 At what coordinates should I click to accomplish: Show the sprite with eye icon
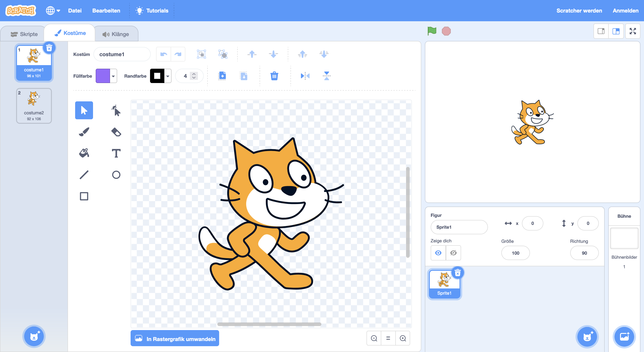pos(438,253)
